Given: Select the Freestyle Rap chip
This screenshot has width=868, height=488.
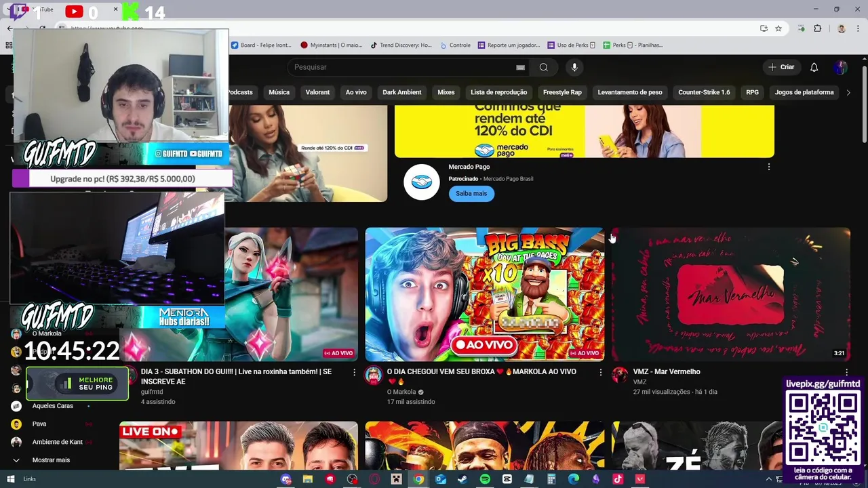Looking at the screenshot, I should point(562,92).
